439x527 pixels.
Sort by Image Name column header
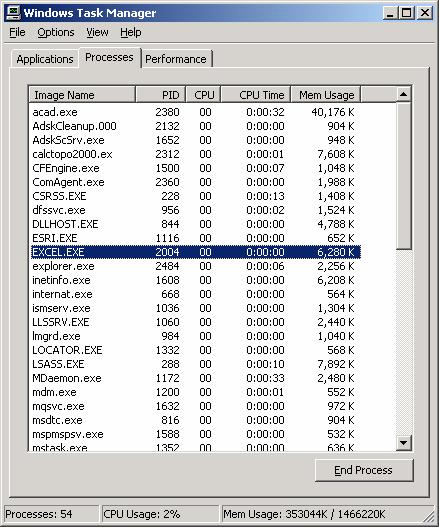click(82, 95)
